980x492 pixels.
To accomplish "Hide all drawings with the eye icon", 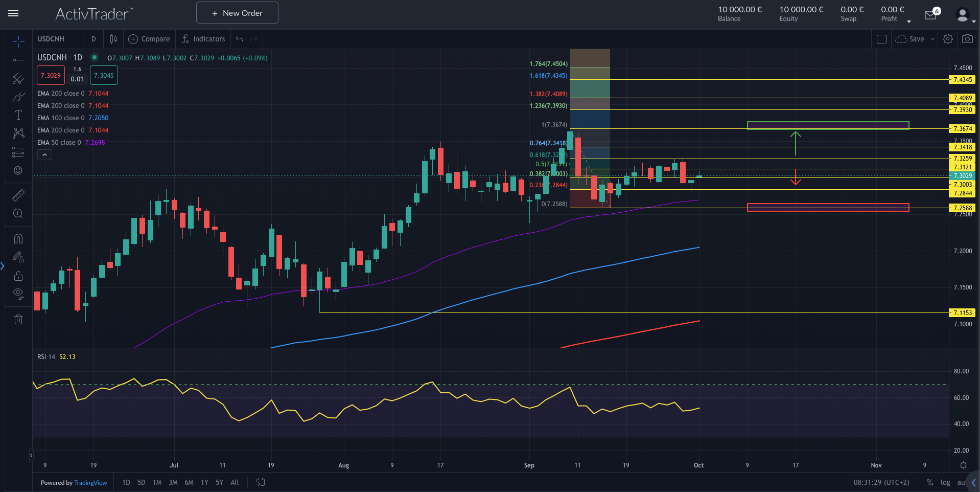I will 18,294.
